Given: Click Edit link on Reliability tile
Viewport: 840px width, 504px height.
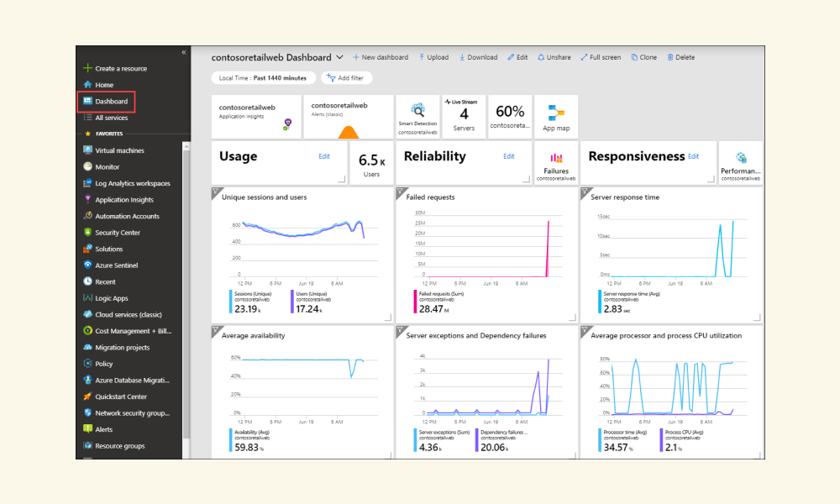Looking at the screenshot, I should (x=509, y=156).
